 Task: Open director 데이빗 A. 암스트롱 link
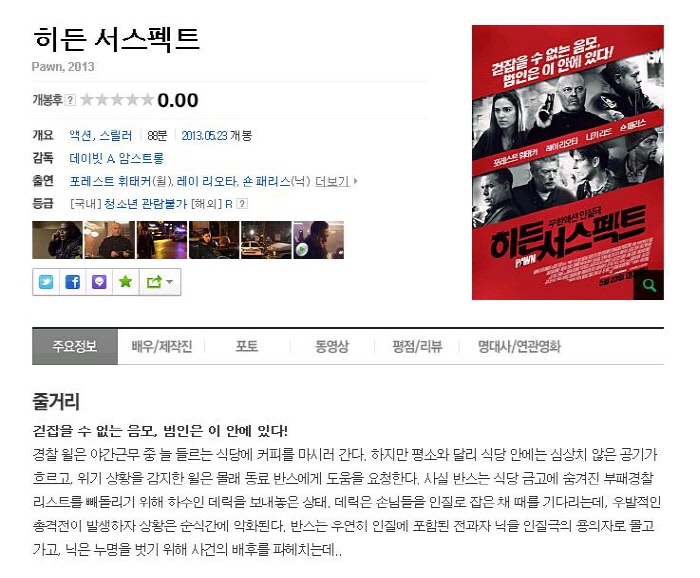point(117,158)
